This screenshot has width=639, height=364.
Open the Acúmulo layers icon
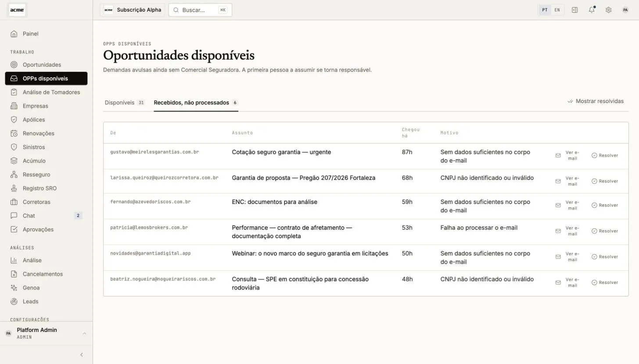pyautogui.click(x=14, y=161)
